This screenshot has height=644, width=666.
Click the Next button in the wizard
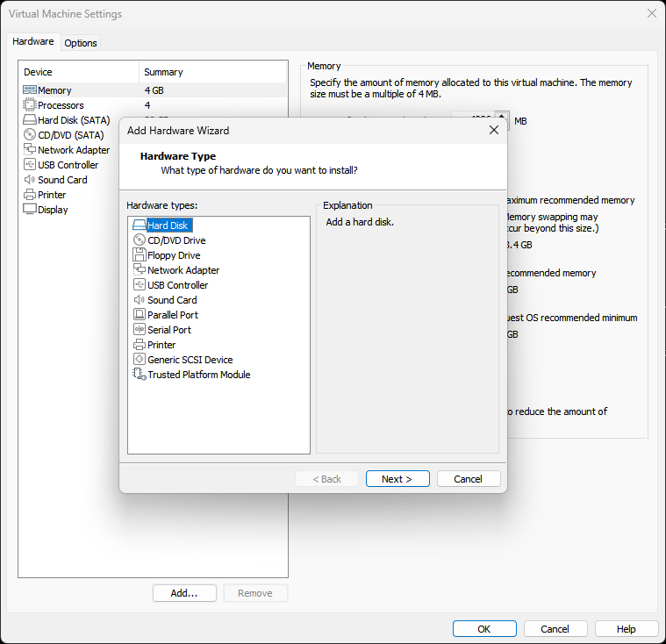[397, 479]
